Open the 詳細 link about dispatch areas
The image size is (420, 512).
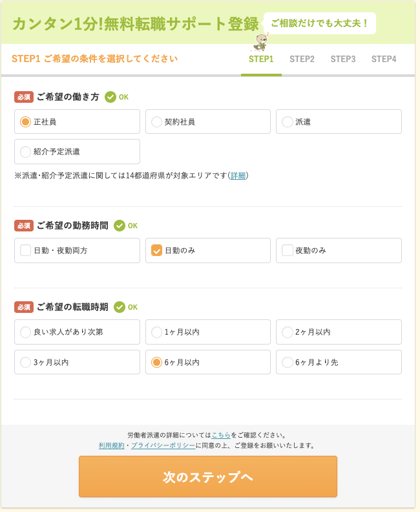click(x=238, y=176)
